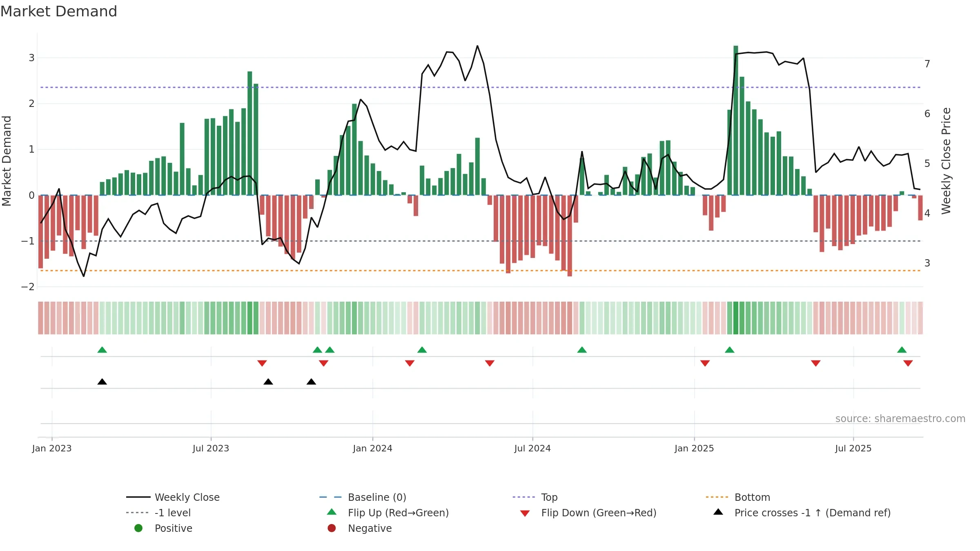Viewport: 980px width, 551px height.
Task: Click the source: sharemaestro.com text
Action: [900, 419]
